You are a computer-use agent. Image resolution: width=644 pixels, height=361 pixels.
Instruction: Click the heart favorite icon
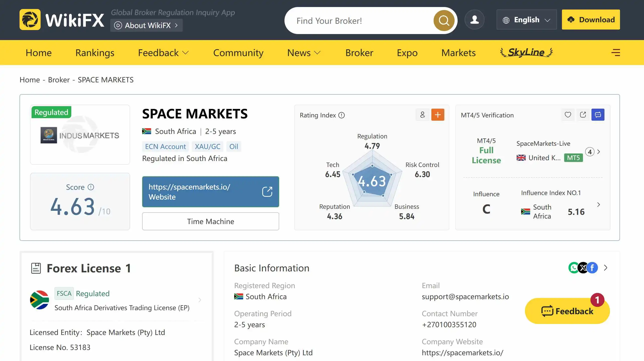(x=568, y=115)
